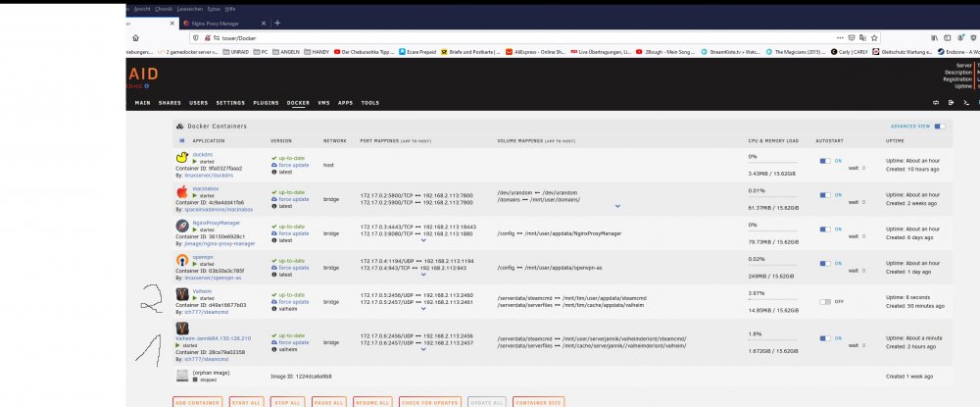Open the PLUGINS menu tab

[x=267, y=103]
